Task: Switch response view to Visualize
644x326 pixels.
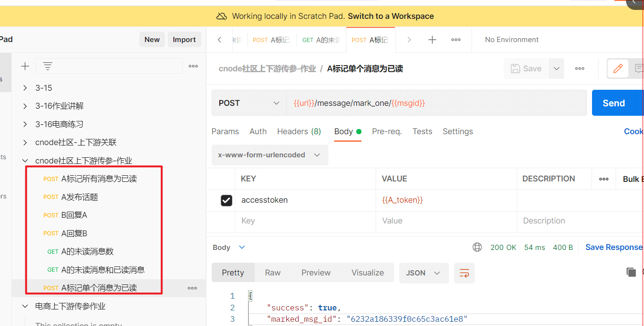Action: coord(368,273)
